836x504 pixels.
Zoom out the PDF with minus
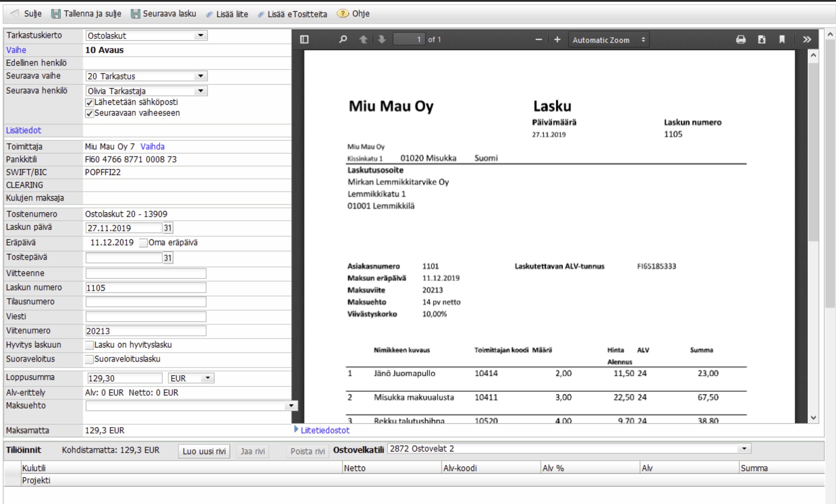pyautogui.click(x=539, y=40)
